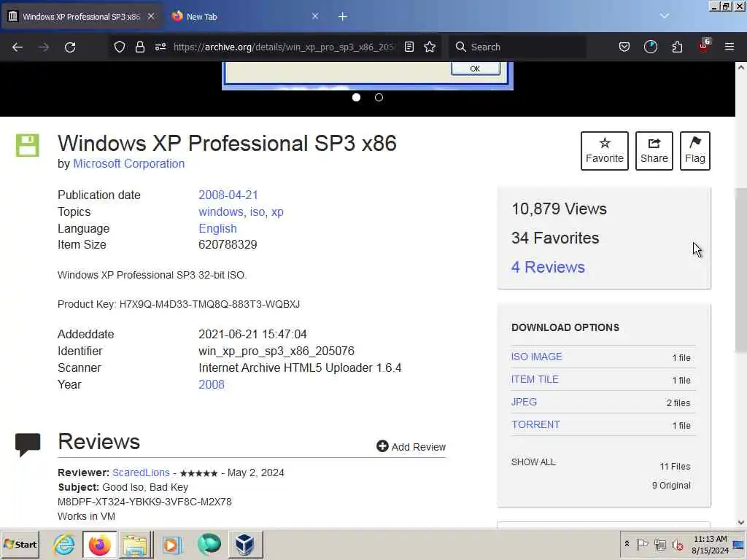This screenshot has width=747, height=560.
Task: Open the uBlock extension icon with badge
Action: (x=705, y=46)
